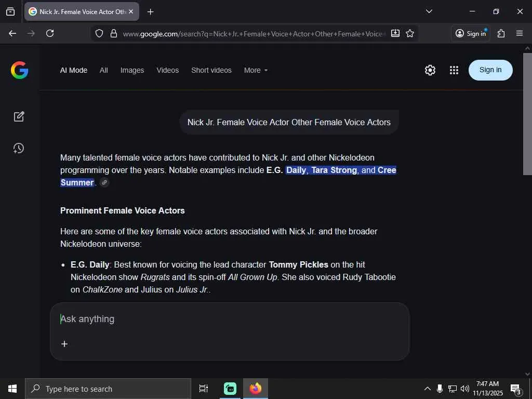Click the Prominent Female Voice Actors heading
532x399 pixels.
coord(123,210)
